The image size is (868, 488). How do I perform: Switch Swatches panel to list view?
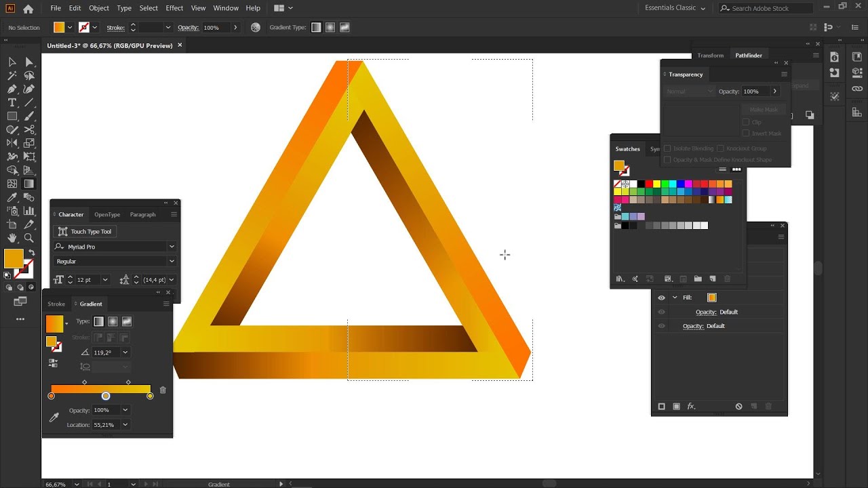(x=723, y=169)
